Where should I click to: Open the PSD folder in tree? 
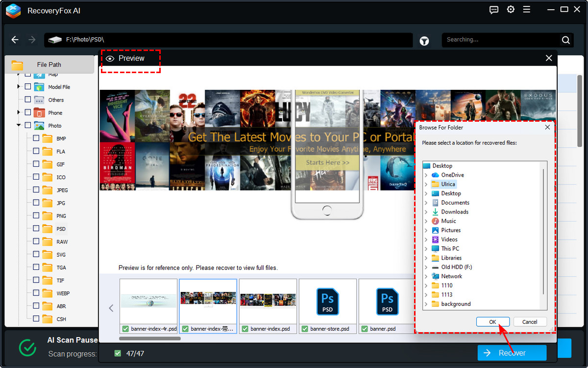(61, 229)
